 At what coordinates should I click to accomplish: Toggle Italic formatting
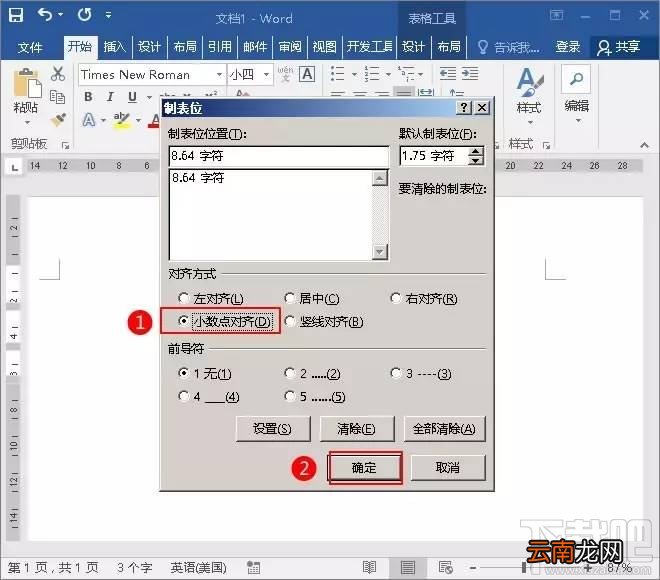click(x=110, y=97)
